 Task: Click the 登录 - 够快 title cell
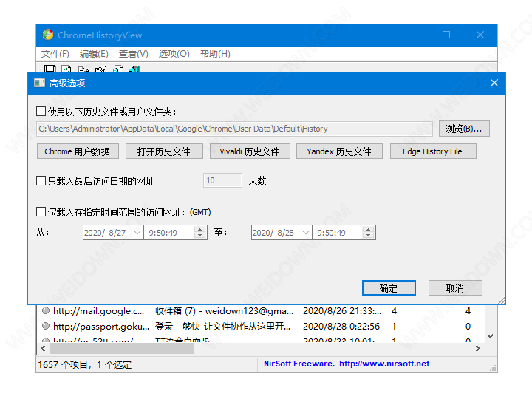223,327
